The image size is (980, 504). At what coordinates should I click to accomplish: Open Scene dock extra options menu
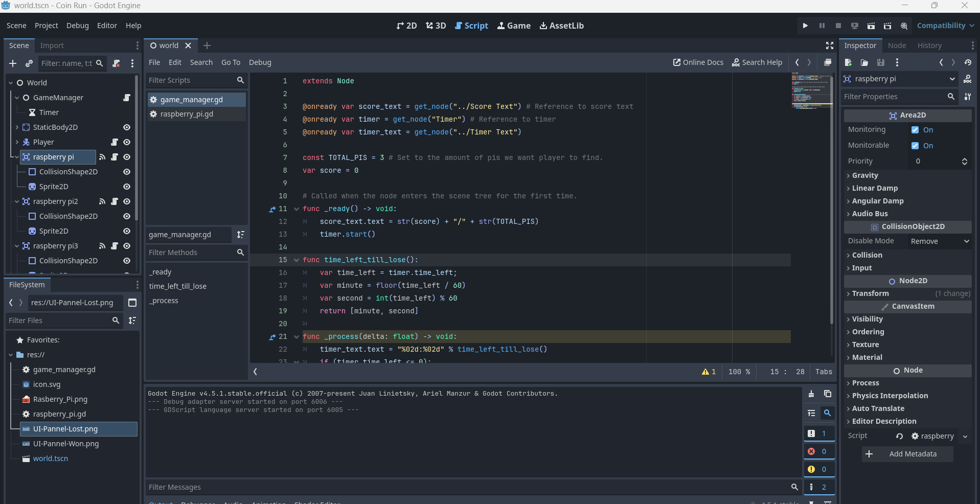click(x=132, y=63)
